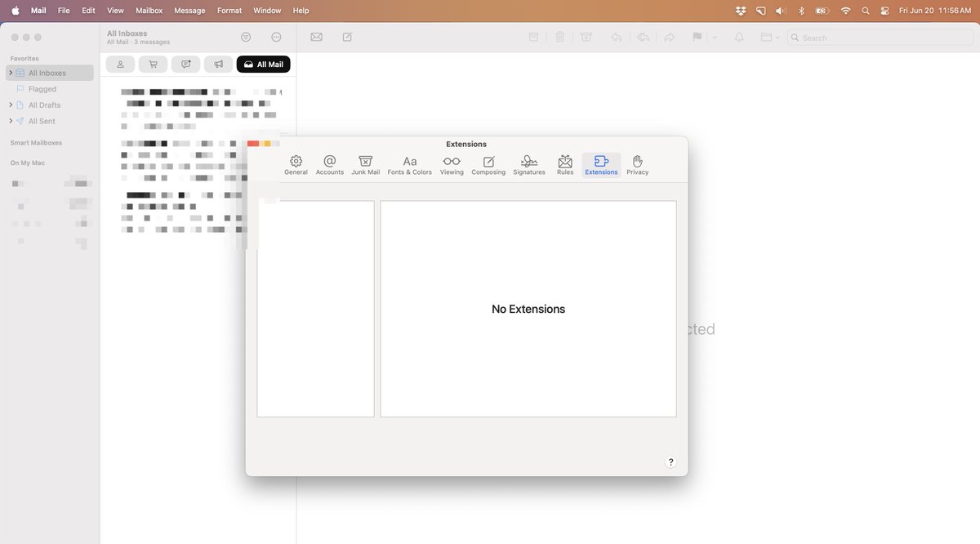Switch to the Rules settings tab
The height and width of the screenshot is (544, 980).
(565, 165)
